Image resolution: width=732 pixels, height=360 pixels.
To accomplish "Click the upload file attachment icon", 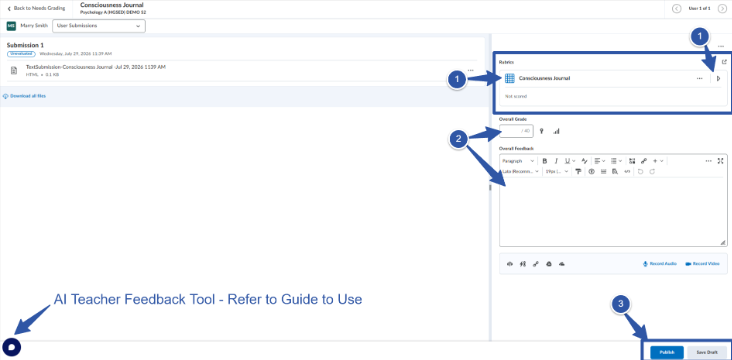I will 510,264.
